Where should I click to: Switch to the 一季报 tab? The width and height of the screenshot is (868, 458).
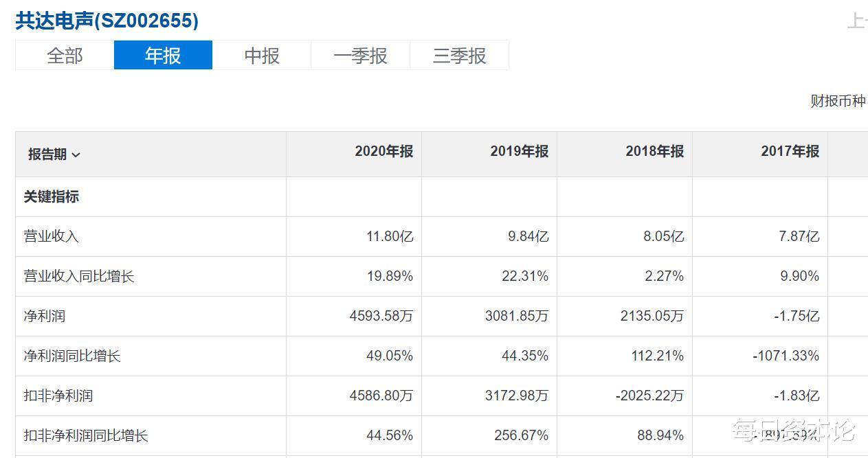(x=361, y=55)
